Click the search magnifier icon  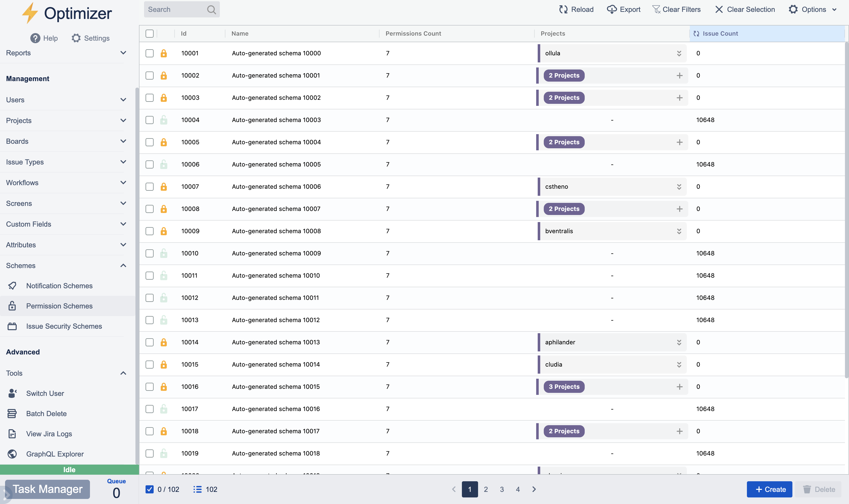211,10
